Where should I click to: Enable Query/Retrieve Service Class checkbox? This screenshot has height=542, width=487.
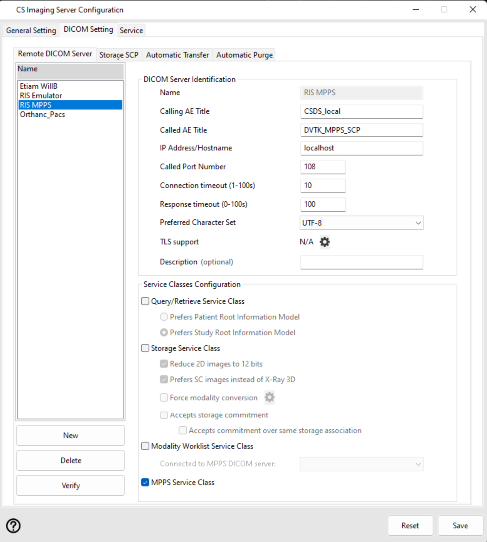click(x=145, y=301)
